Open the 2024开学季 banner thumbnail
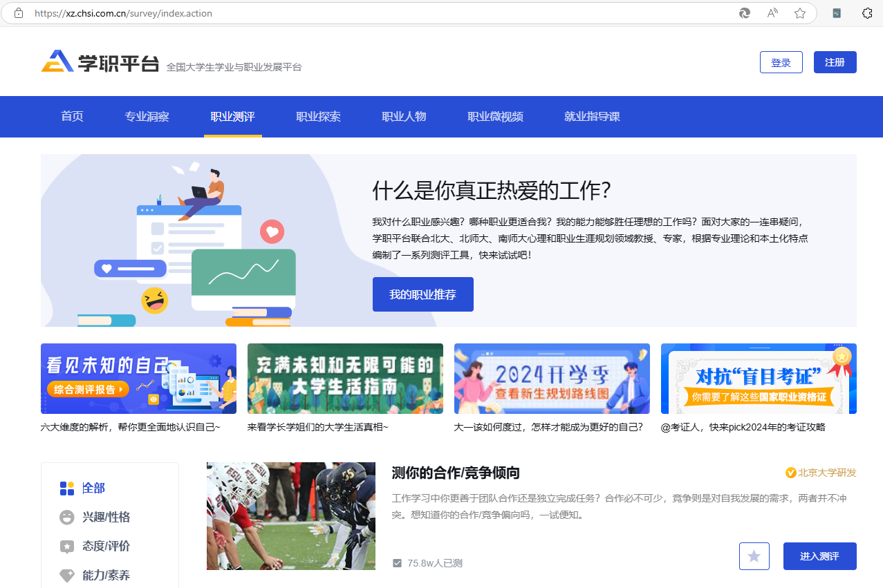883x588 pixels. 552,379
